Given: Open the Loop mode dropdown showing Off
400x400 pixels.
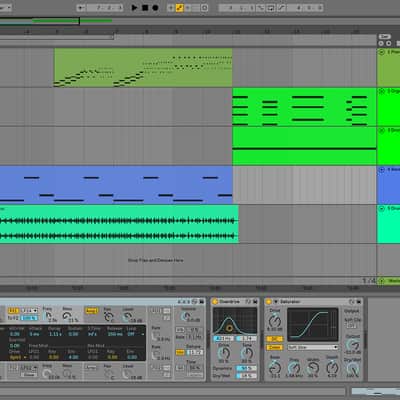Looking at the screenshot, I should coord(136,334).
